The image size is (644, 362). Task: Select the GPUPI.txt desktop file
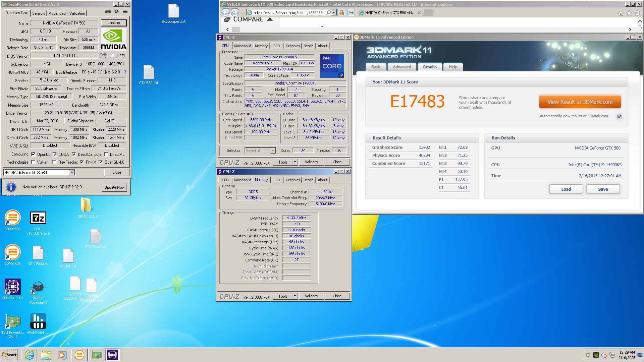[x=68, y=258]
